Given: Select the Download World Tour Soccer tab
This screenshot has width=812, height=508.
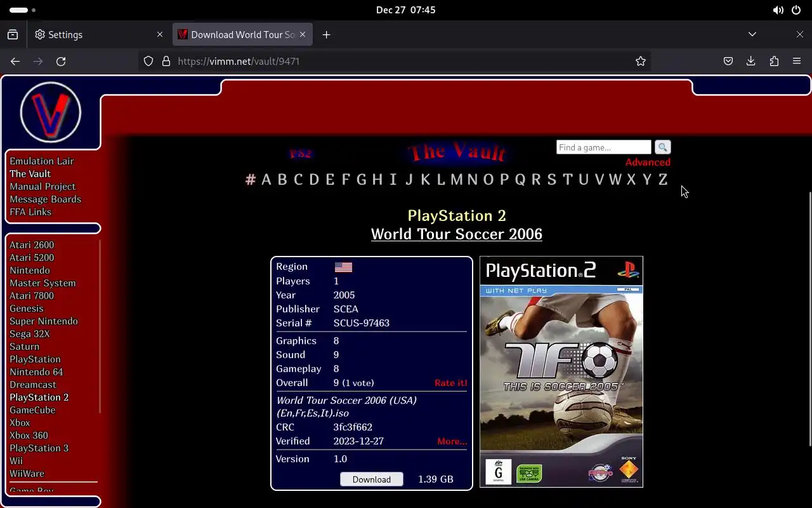Looking at the screenshot, I should [242, 34].
